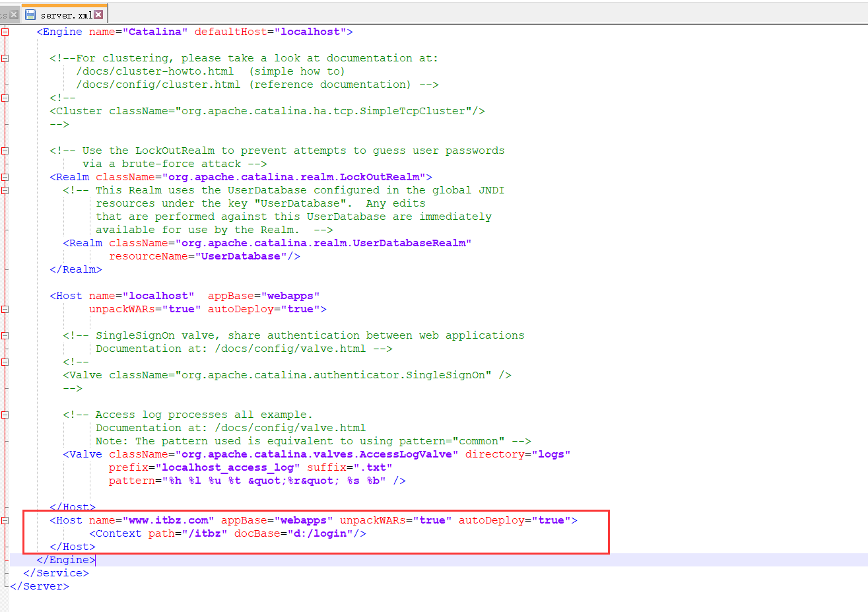Click the /docs/cluster-howto.html path text
The image size is (868, 612).
pyautogui.click(x=155, y=71)
